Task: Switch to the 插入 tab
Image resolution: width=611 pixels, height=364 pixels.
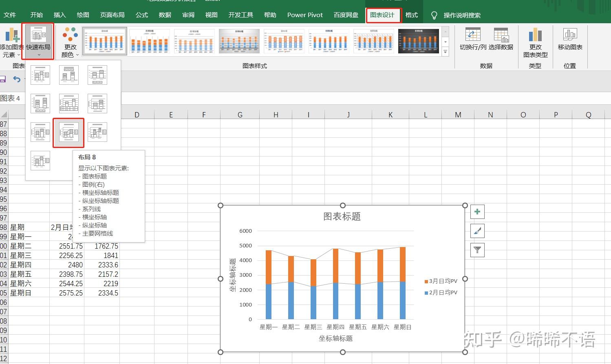Action: tap(60, 15)
